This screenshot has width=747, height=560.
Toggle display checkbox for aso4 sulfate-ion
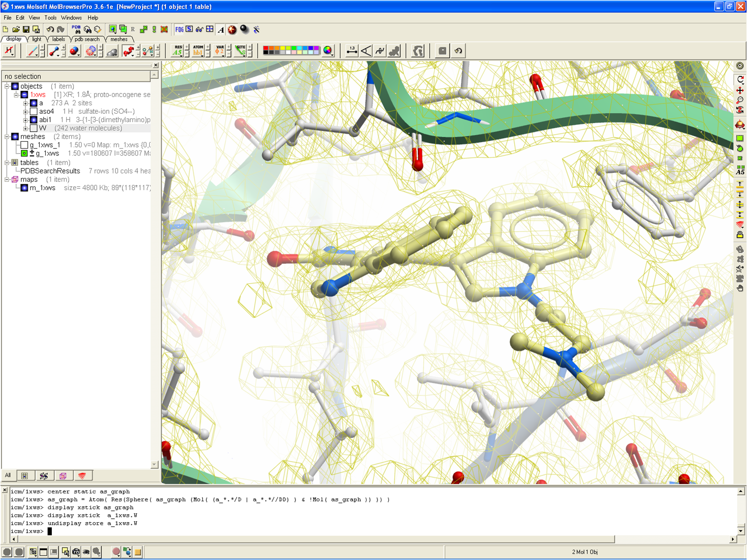[34, 111]
